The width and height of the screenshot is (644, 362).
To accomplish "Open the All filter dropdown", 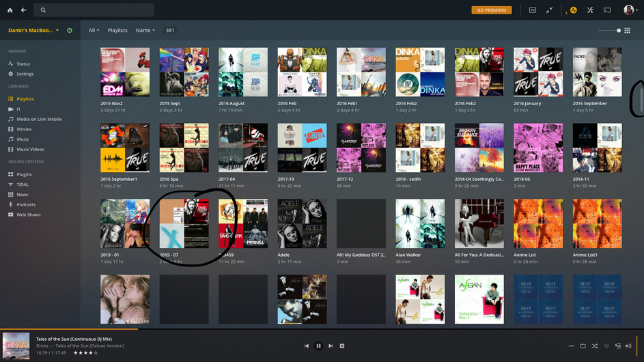I will coord(94,30).
